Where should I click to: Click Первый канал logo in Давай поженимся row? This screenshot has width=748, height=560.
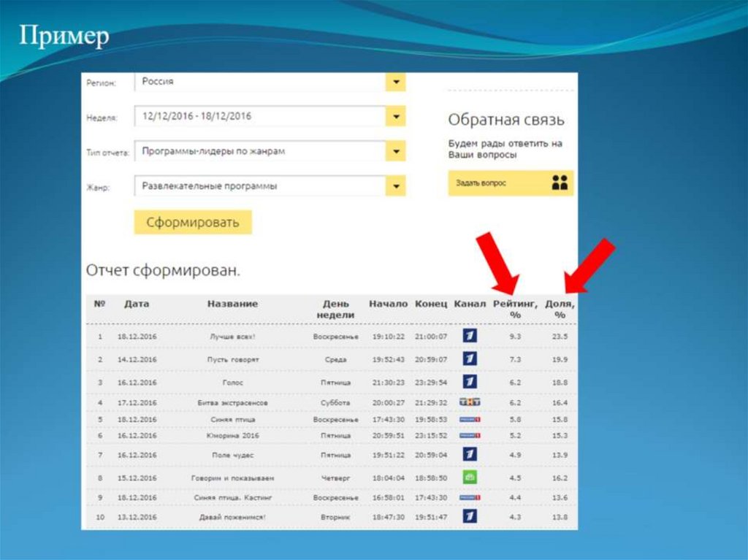point(470,516)
